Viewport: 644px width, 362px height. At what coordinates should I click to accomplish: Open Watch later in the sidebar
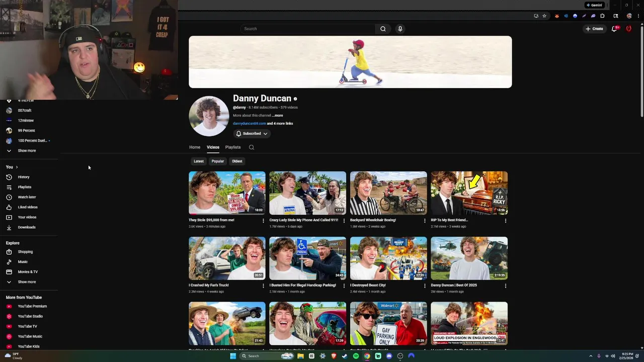coord(27,197)
